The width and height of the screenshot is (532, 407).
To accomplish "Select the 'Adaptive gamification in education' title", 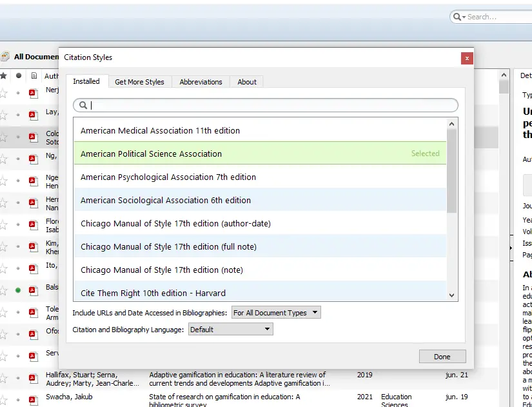I will pyautogui.click(x=239, y=379).
